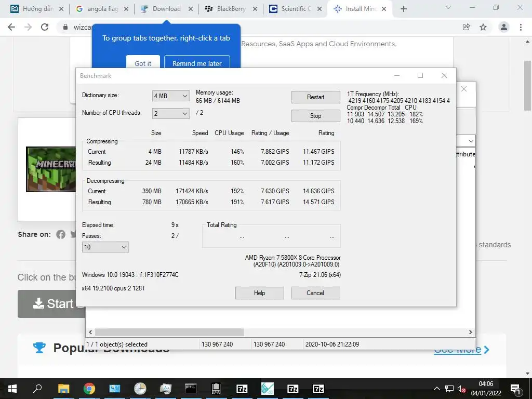The image size is (532, 399).
Task: Click the '7-Zip 21.06 (x64)' version text
Action: (320, 275)
